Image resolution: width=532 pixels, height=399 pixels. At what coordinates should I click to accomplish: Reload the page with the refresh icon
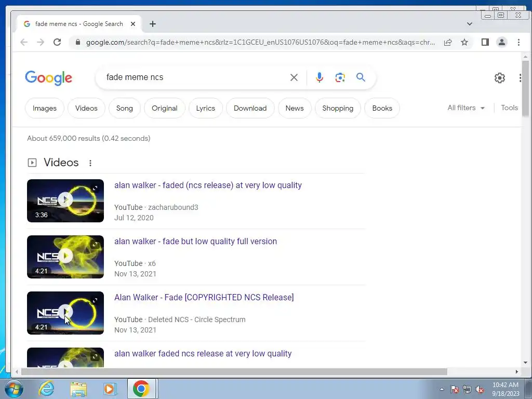[x=57, y=42]
